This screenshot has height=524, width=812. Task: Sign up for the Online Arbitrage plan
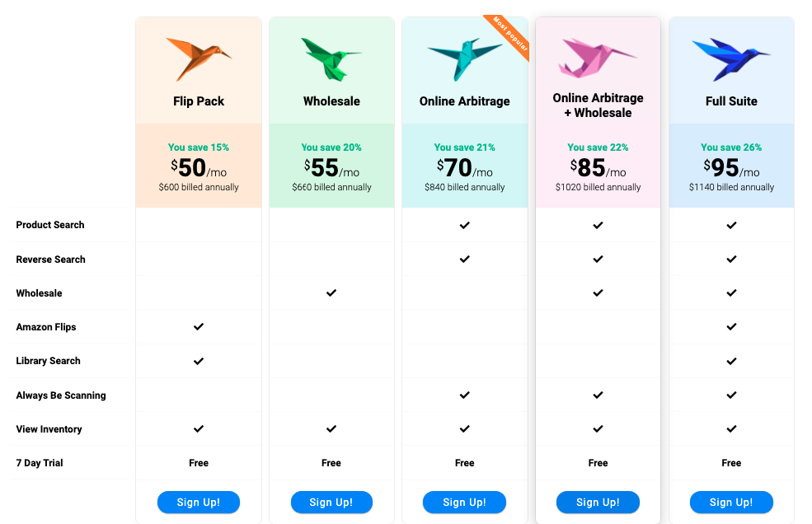point(464,503)
